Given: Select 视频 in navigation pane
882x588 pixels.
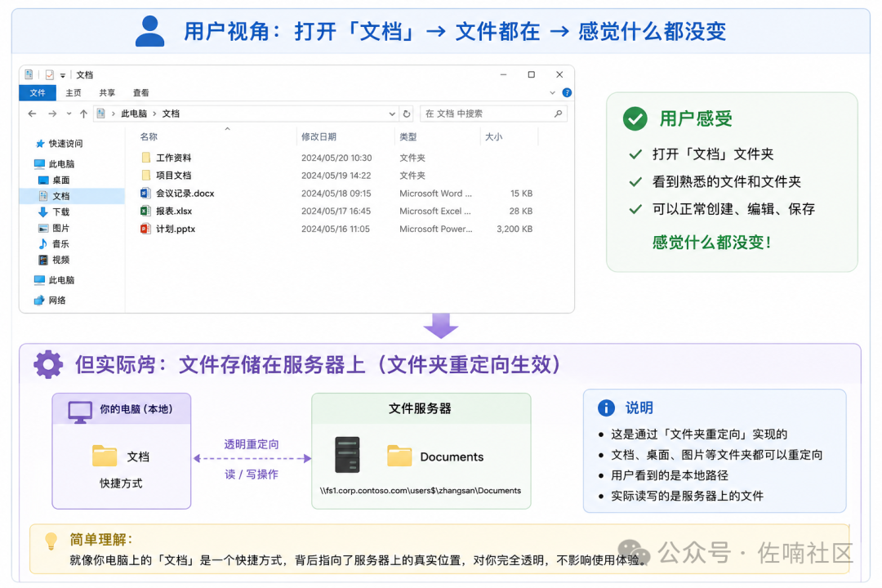Looking at the screenshot, I should [60, 260].
